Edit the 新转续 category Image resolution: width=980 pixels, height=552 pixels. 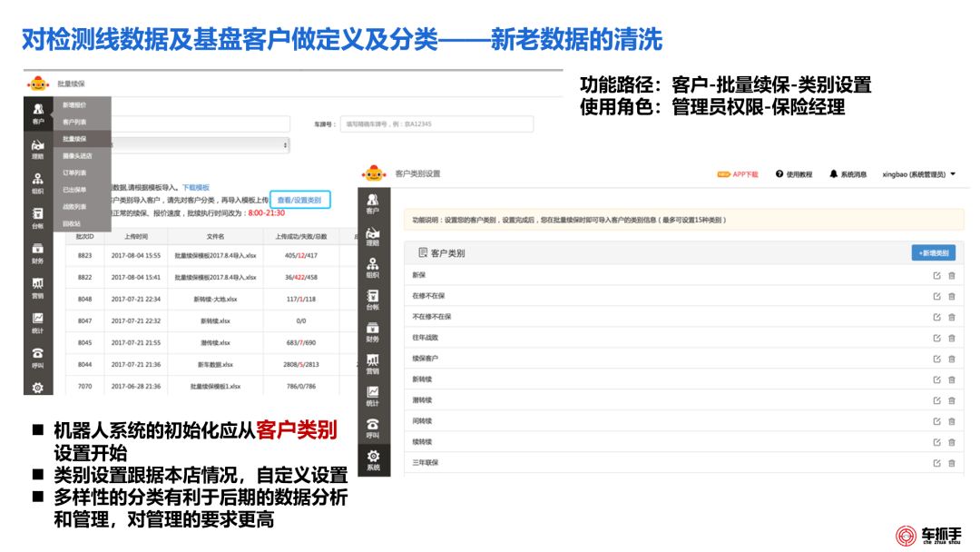tap(936, 379)
